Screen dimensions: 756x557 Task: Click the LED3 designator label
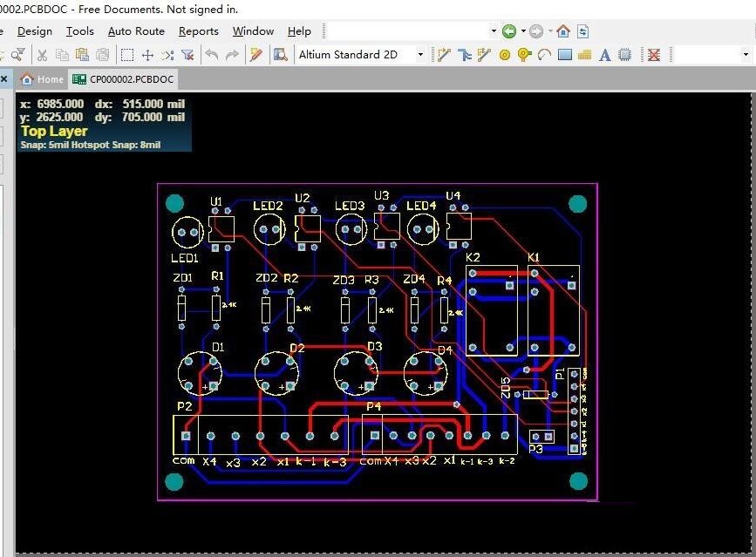click(x=350, y=206)
